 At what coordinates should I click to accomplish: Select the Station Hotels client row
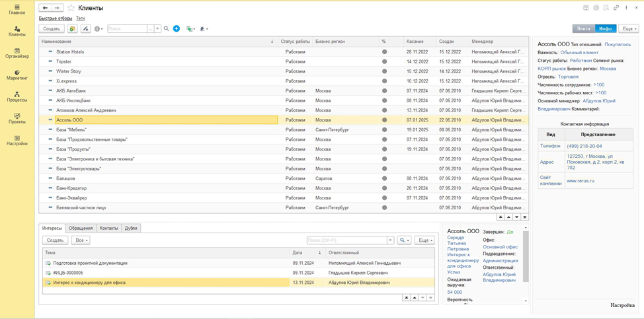(284, 52)
